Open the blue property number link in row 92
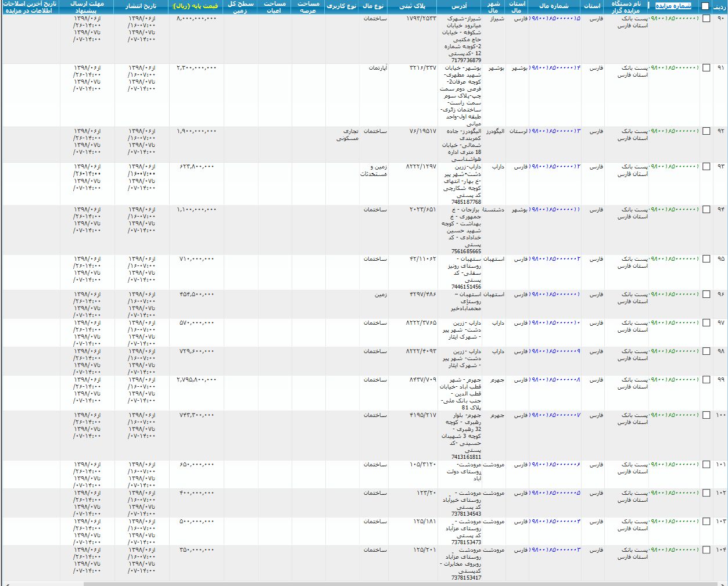 point(555,131)
